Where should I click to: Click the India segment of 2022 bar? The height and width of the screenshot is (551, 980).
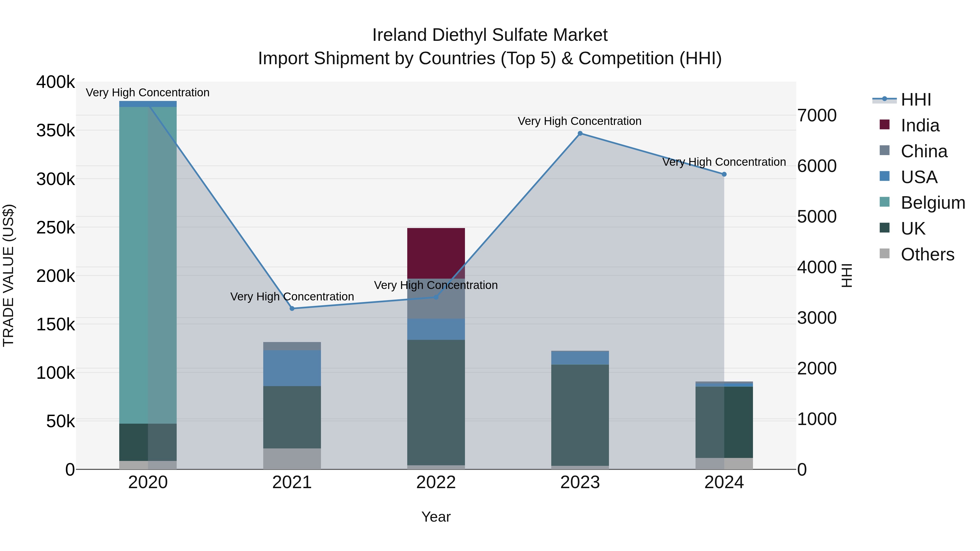click(436, 253)
